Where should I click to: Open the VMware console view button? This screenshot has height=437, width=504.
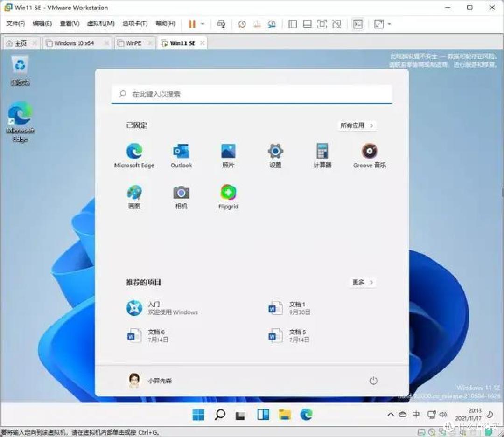click(x=358, y=24)
